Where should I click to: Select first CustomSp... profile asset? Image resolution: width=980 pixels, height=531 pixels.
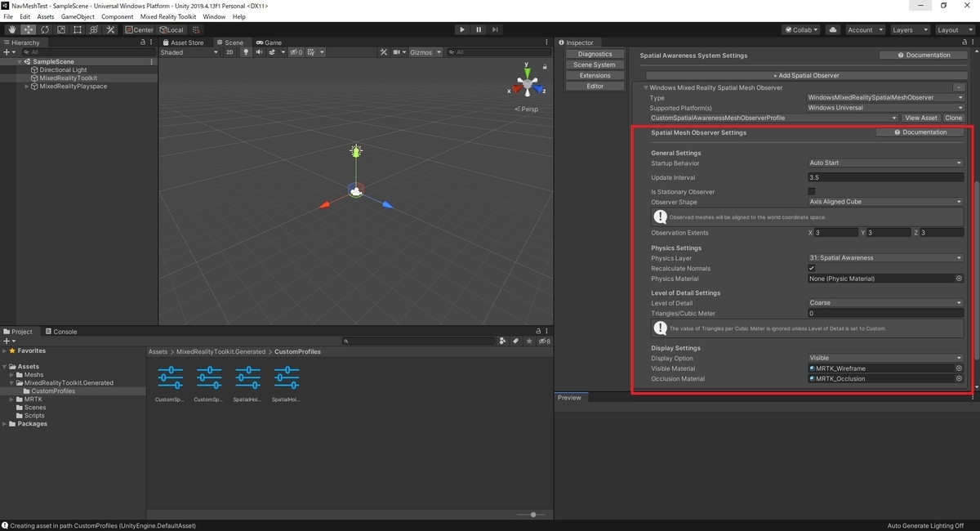point(170,384)
